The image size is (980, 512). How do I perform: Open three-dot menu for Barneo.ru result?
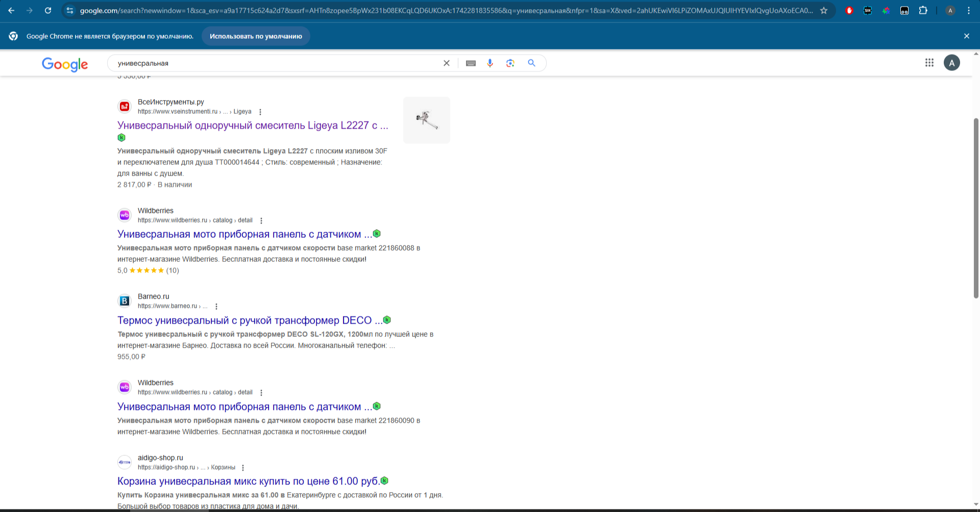click(x=216, y=306)
